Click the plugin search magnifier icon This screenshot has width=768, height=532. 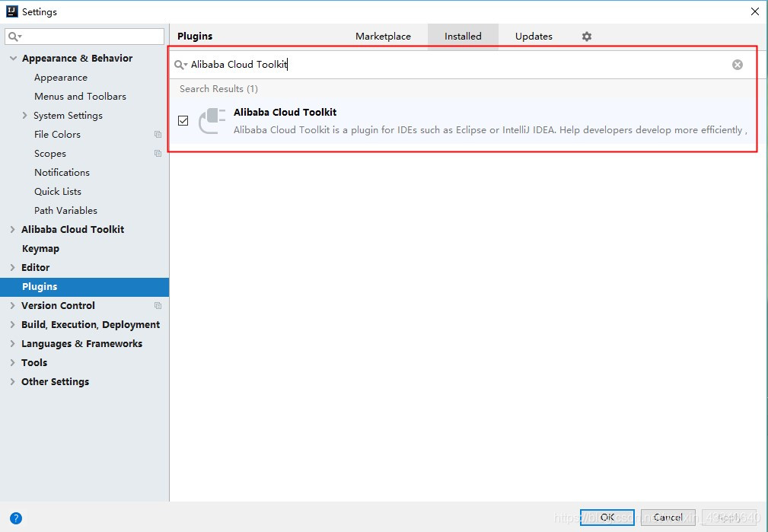[x=180, y=65]
